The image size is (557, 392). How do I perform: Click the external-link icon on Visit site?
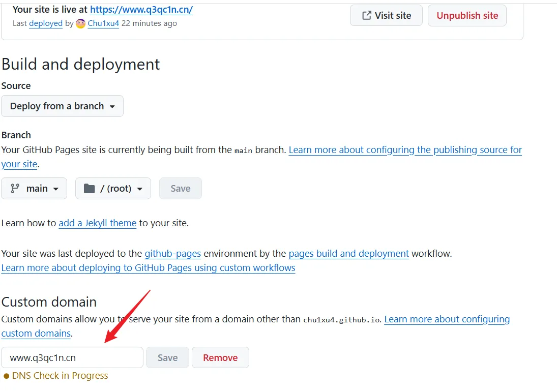pyautogui.click(x=366, y=15)
